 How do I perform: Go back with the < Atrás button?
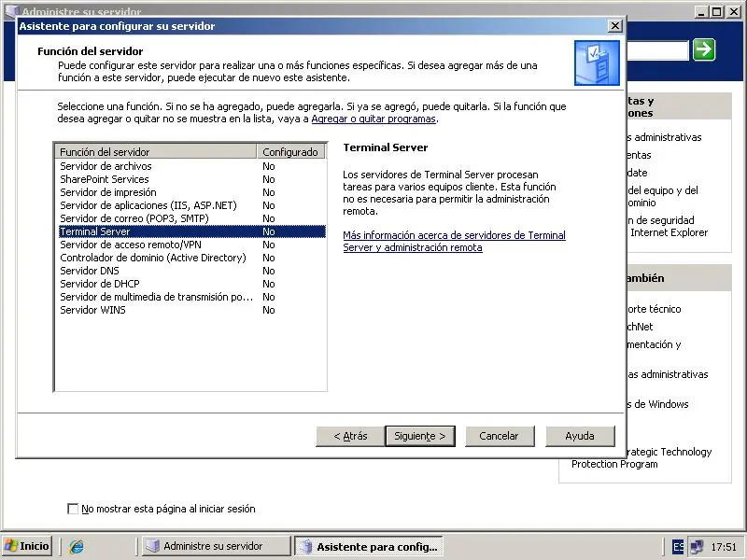tap(350, 436)
